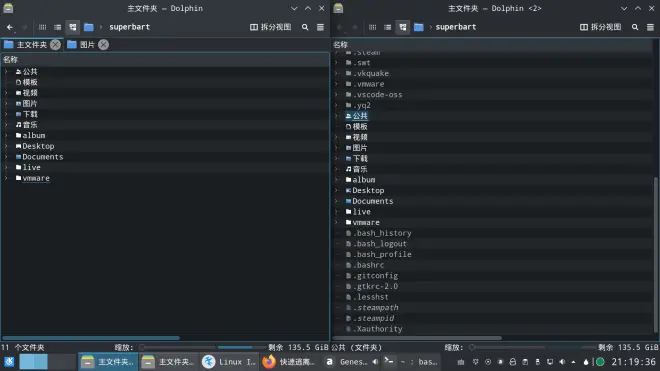Screen dimensions: 660x371
Task: Click horizontal scrollbar in left window
Action: 91,338
